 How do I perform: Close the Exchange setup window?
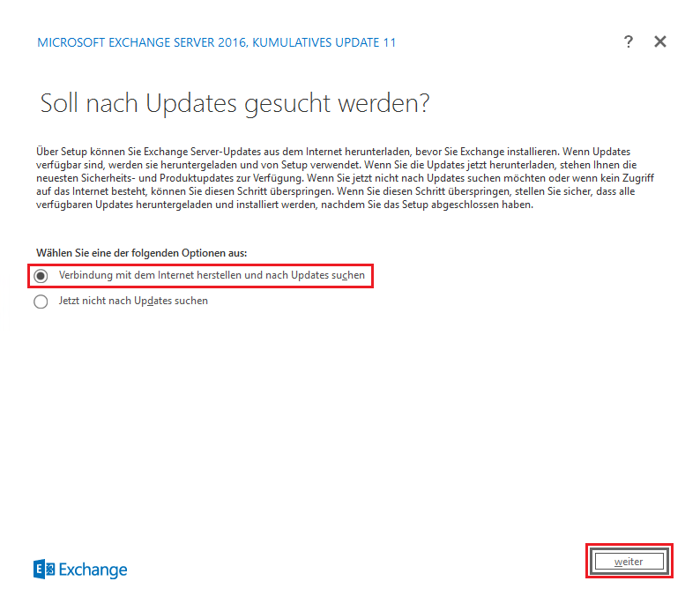point(660,41)
